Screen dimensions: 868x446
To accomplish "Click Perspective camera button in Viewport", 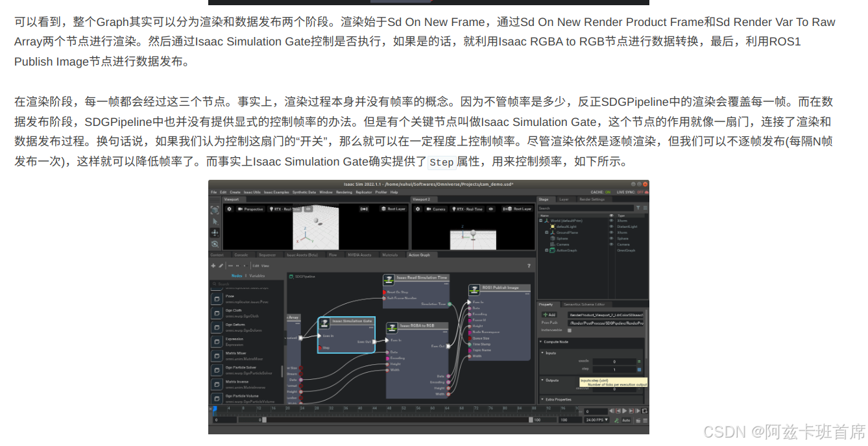I will click(250, 209).
